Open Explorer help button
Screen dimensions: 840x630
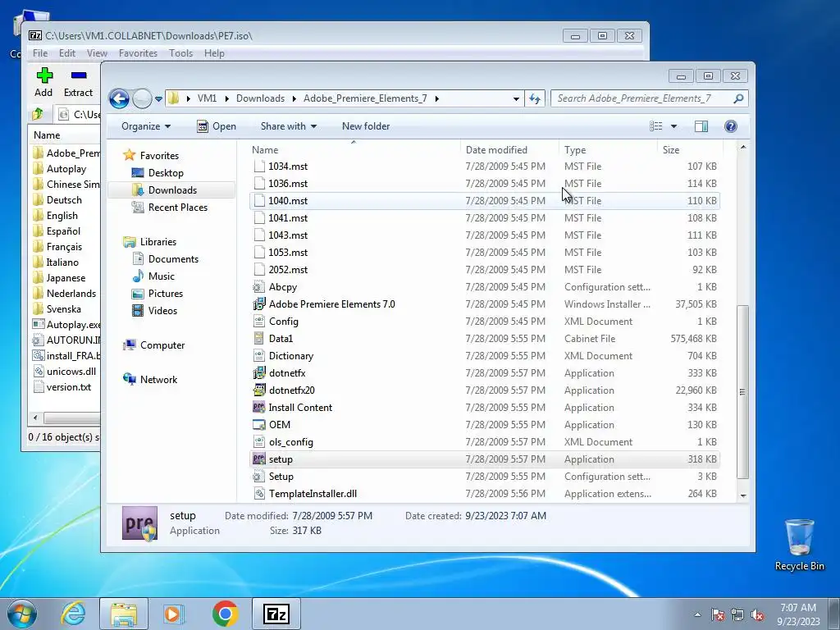coord(730,126)
